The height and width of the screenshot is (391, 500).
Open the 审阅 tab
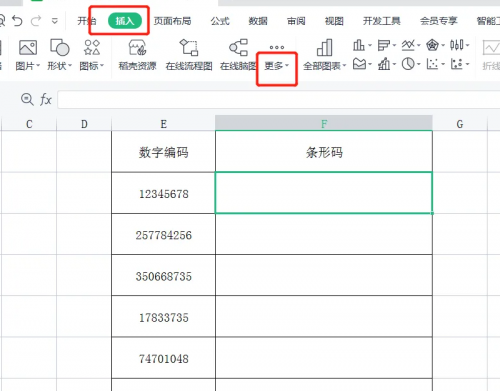[x=296, y=21]
